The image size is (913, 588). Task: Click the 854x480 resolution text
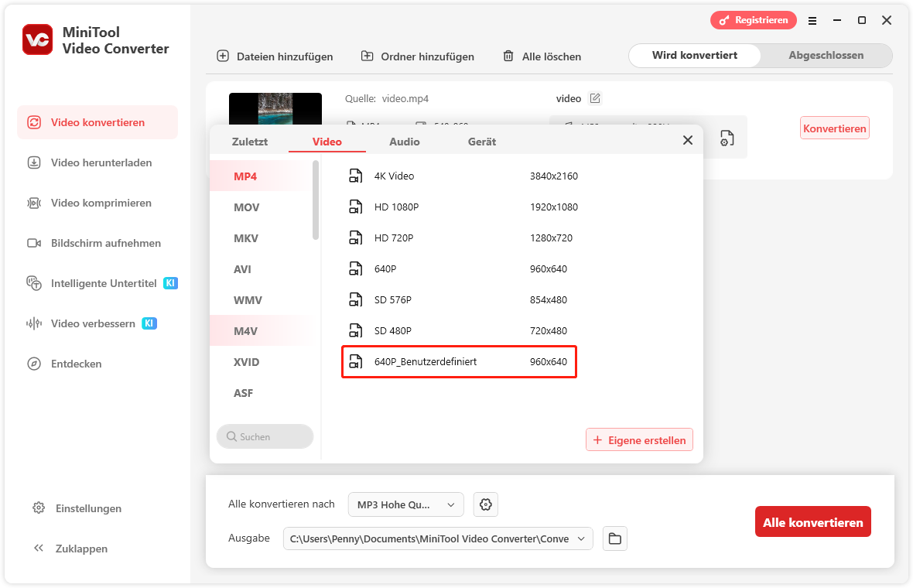coord(549,300)
